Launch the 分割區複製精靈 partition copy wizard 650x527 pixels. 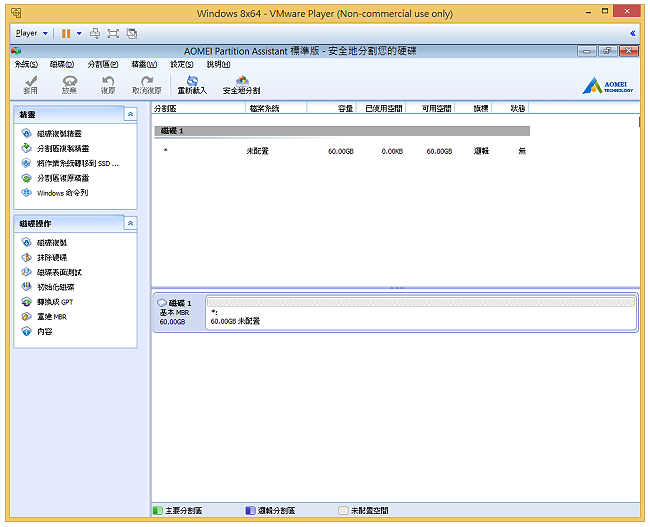(x=63, y=148)
